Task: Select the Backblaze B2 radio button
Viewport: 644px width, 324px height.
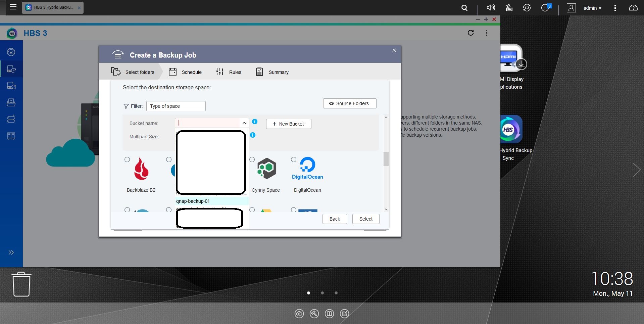Action: pyautogui.click(x=127, y=160)
